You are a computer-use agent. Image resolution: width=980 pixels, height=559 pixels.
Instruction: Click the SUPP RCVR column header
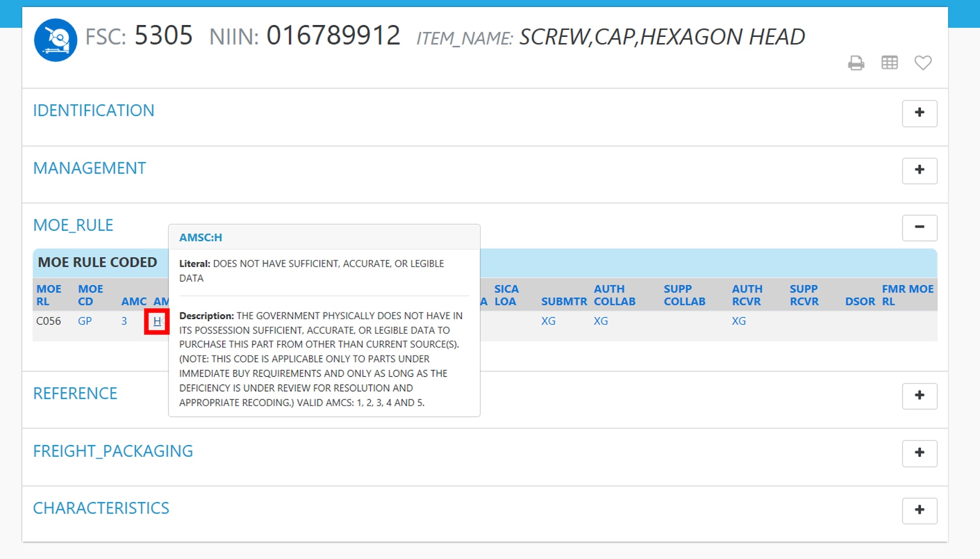[804, 295]
